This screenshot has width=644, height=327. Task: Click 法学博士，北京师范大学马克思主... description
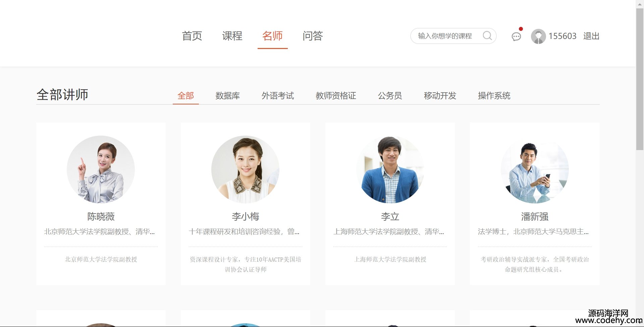click(x=533, y=232)
